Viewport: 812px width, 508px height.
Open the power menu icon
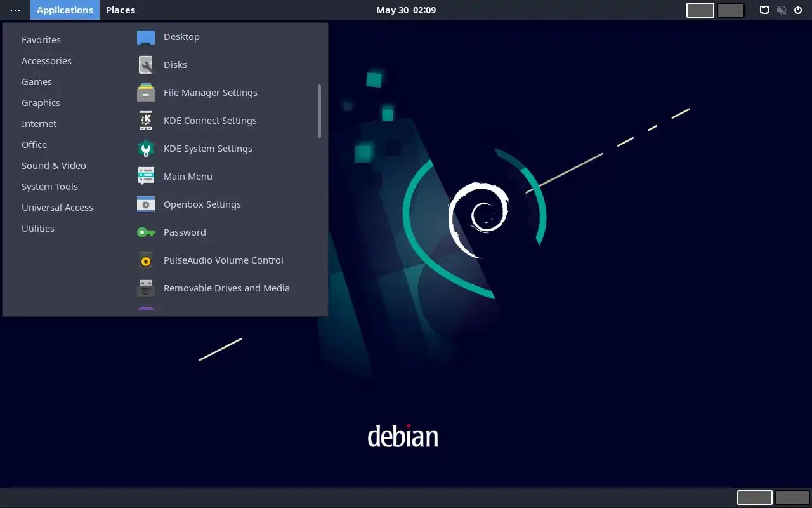coord(798,10)
